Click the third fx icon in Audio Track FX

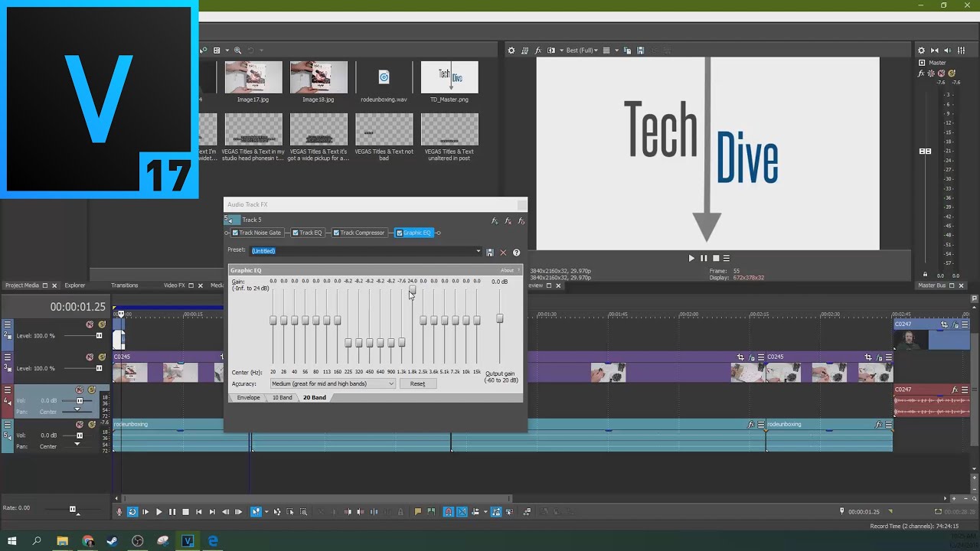click(521, 221)
